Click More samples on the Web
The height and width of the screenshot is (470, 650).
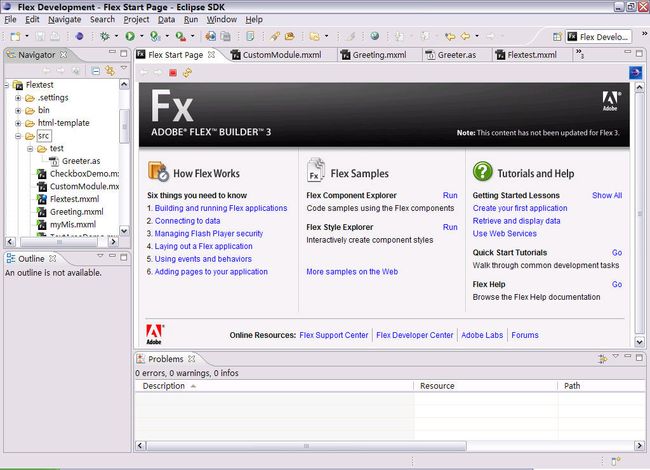(352, 271)
